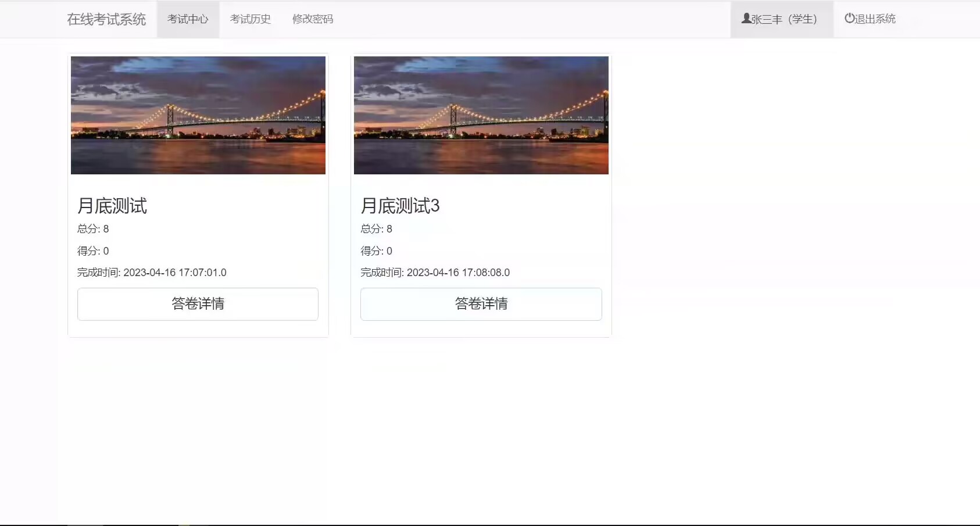This screenshot has height=526, width=980.
Task: Click the user icon beside 张三丰
Action: [x=746, y=19]
